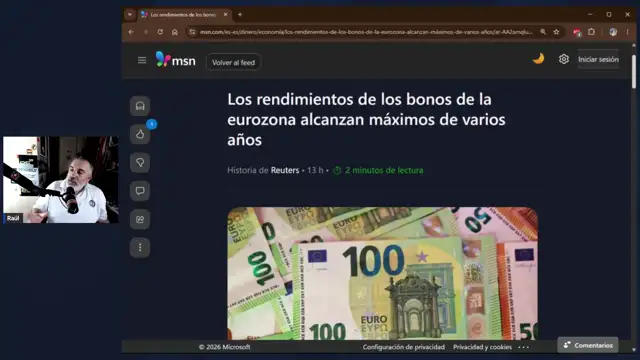Reload the page
The height and width of the screenshot is (360, 640).
click(160, 32)
